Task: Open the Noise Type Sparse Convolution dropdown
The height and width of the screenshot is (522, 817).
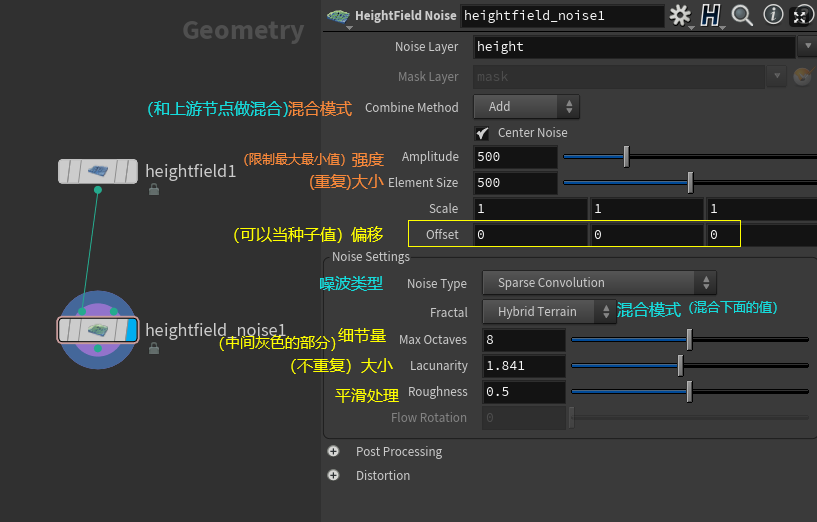Action: 600,283
